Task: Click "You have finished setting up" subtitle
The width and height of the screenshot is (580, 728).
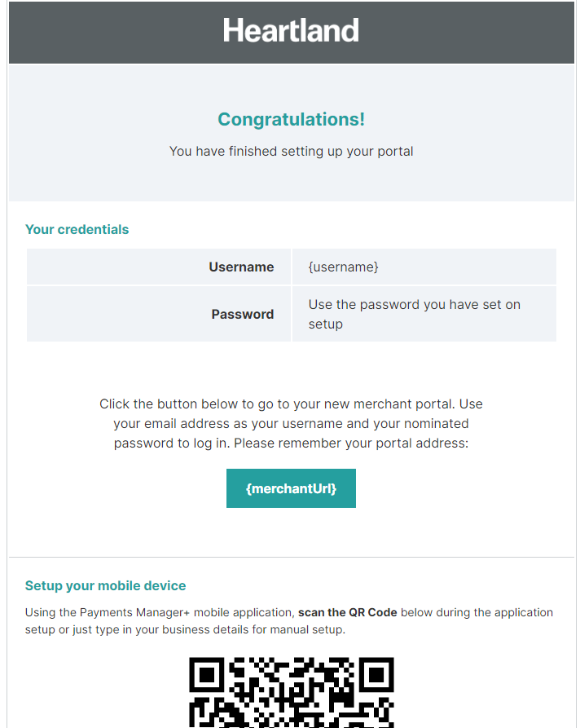Action: click(291, 151)
